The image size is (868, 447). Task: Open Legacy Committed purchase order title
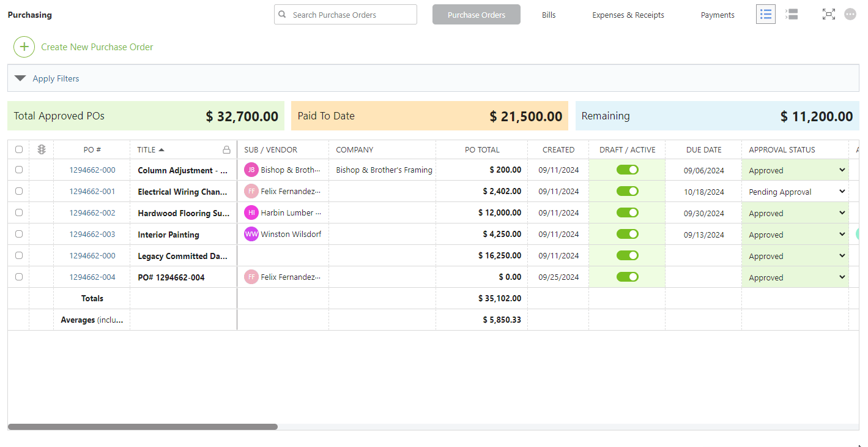pos(182,256)
